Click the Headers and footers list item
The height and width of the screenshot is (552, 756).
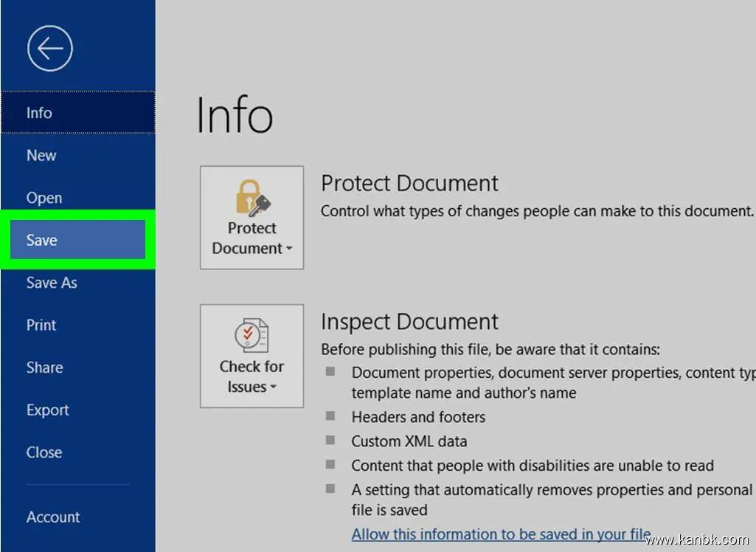tap(418, 417)
